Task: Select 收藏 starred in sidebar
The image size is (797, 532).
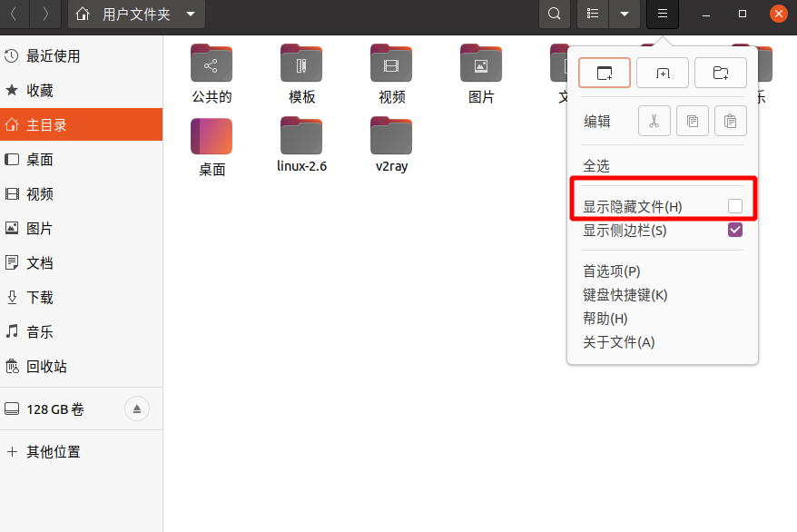Action: 82,91
